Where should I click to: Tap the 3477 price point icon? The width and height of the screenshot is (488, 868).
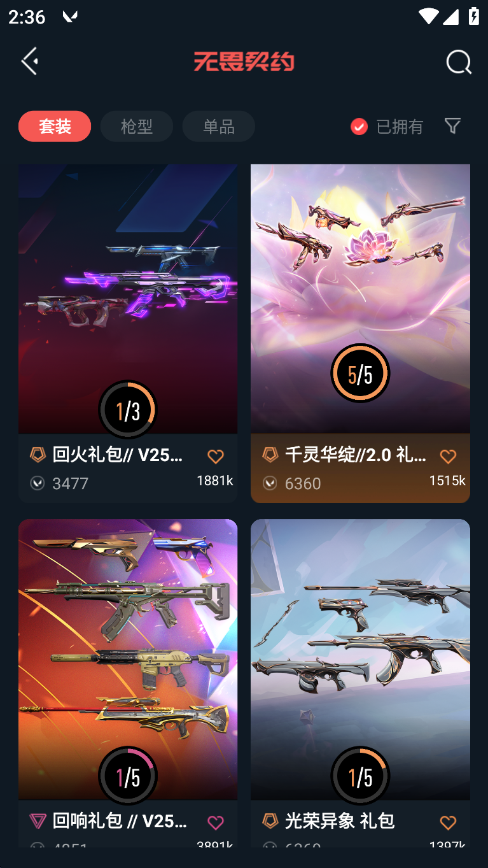point(38,483)
